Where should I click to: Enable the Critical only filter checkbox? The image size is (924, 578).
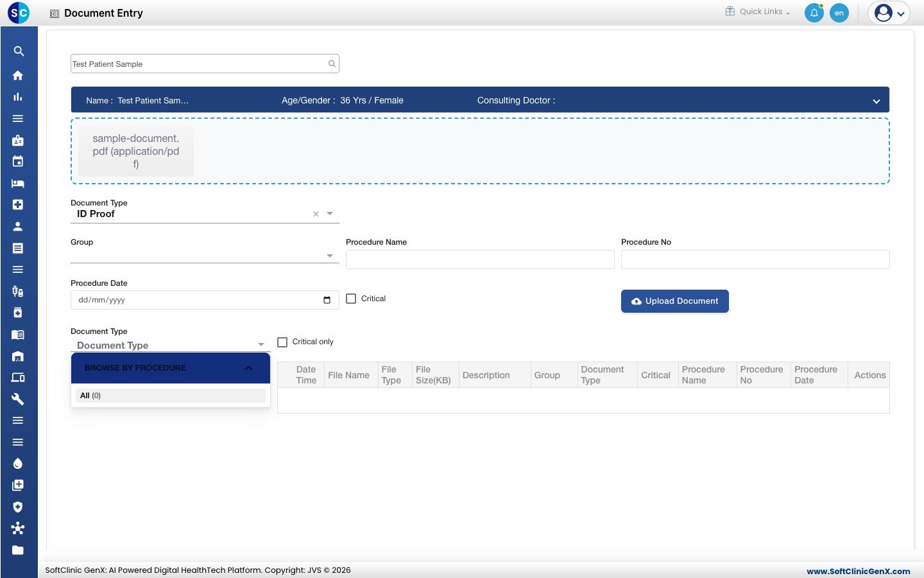(x=282, y=342)
